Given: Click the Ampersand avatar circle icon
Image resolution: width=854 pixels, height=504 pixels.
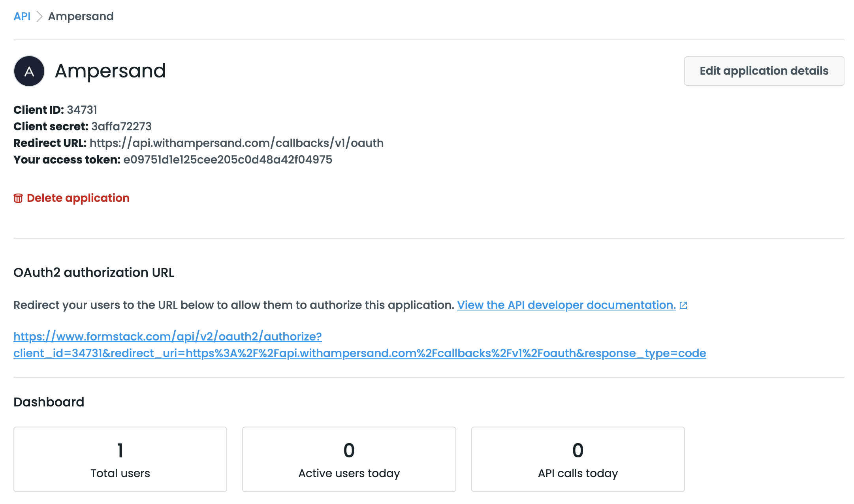Looking at the screenshot, I should (x=29, y=71).
